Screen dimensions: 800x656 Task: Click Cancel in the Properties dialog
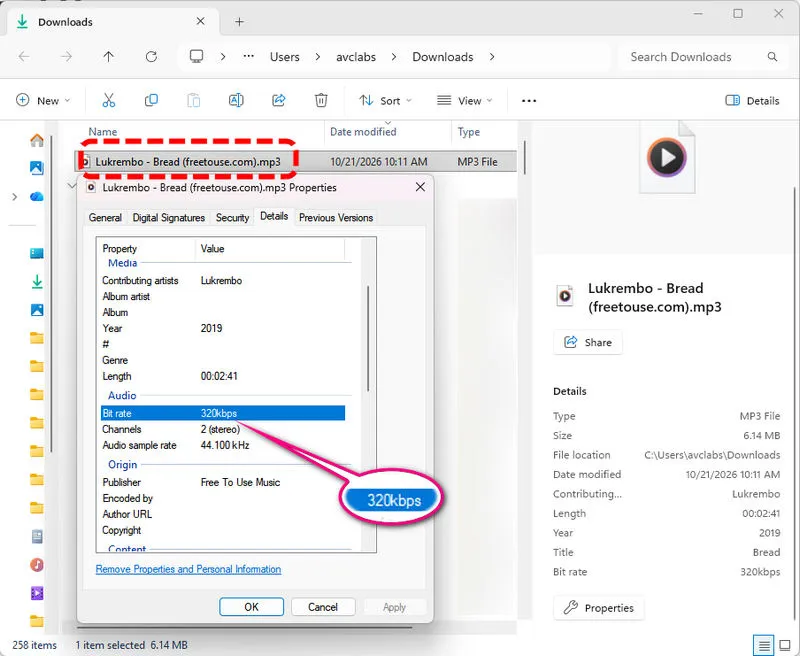pyautogui.click(x=323, y=607)
